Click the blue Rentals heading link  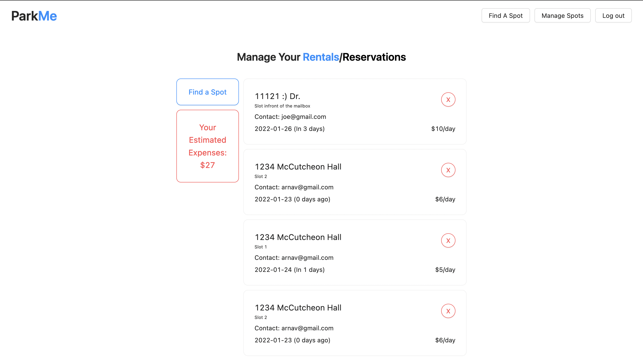pyautogui.click(x=321, y=57)
